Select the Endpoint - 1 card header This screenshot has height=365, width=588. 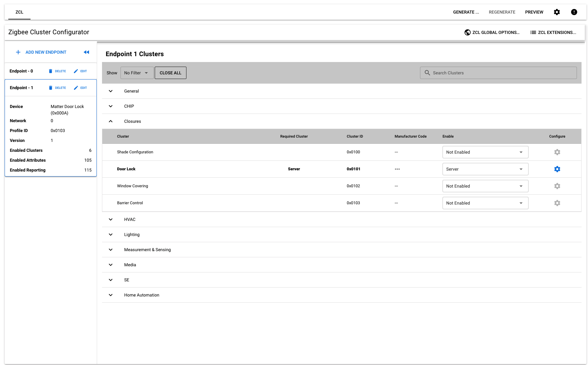coord(51,88)
